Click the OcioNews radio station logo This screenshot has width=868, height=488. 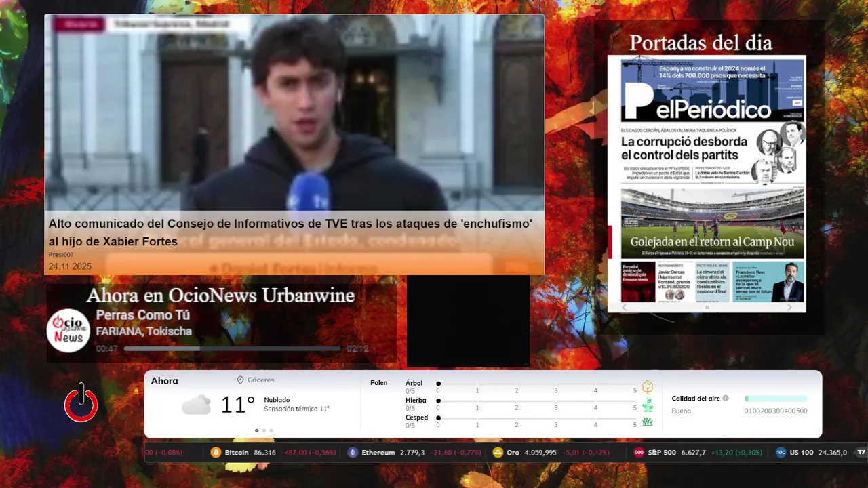[x=68, y=330]
